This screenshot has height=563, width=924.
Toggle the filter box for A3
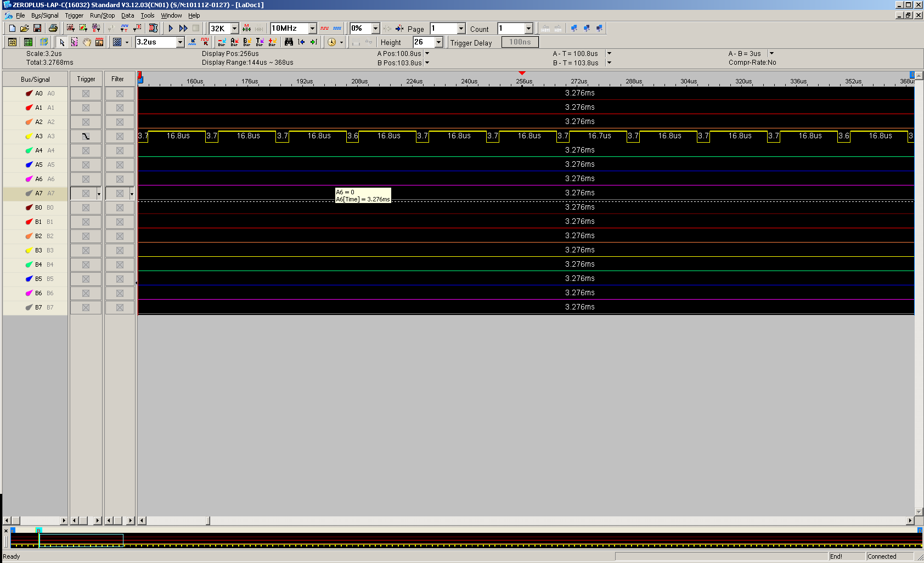point(120,137)
